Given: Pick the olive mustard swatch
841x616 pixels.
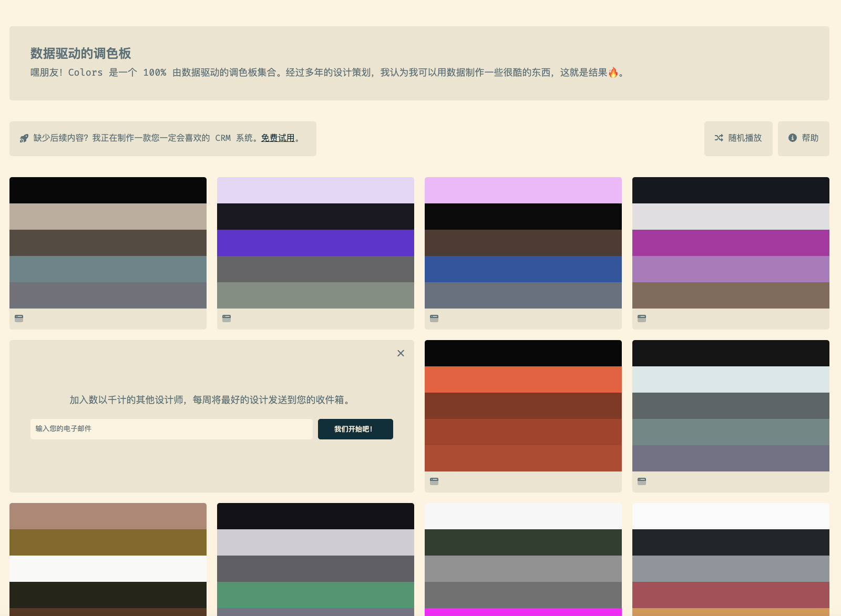Looking at the screenshot, I should [108, 542].
